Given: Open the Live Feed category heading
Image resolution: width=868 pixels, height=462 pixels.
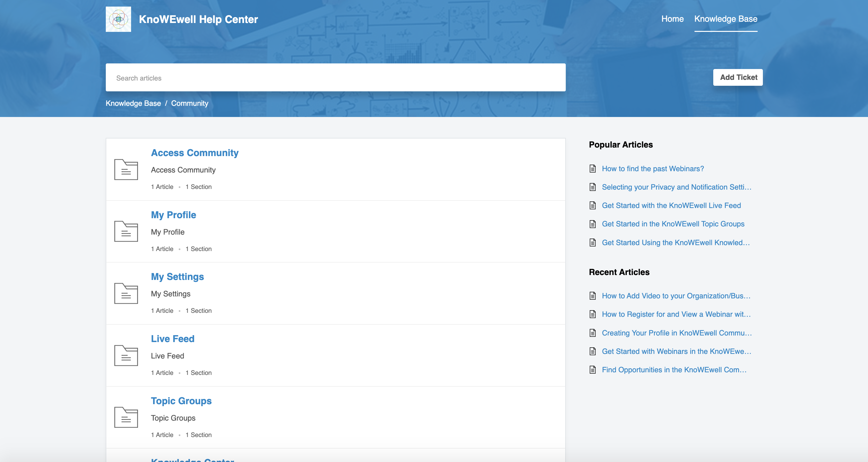Looking at the screenshot, I should pos(172,339).
